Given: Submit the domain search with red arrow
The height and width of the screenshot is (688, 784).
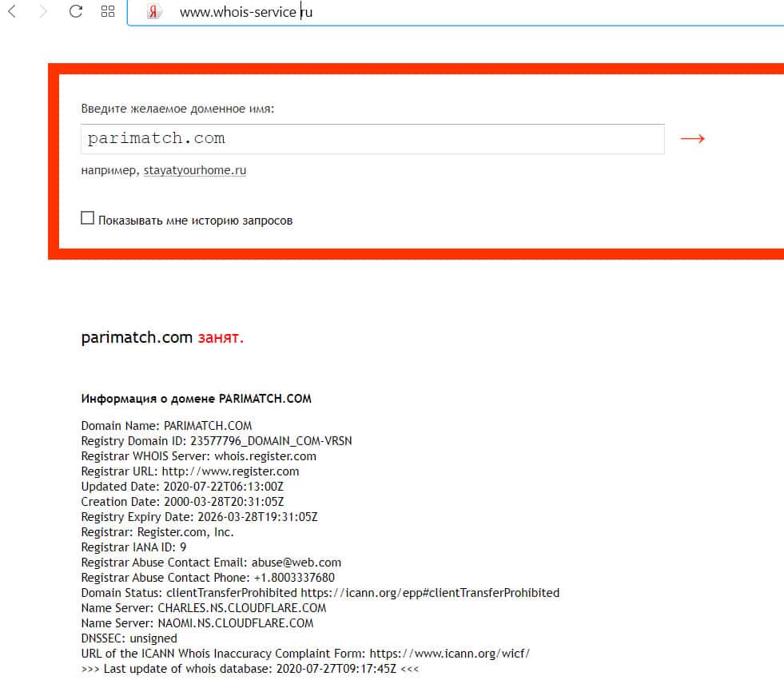Looking at the screenshot, I should [x=693, y=138].
